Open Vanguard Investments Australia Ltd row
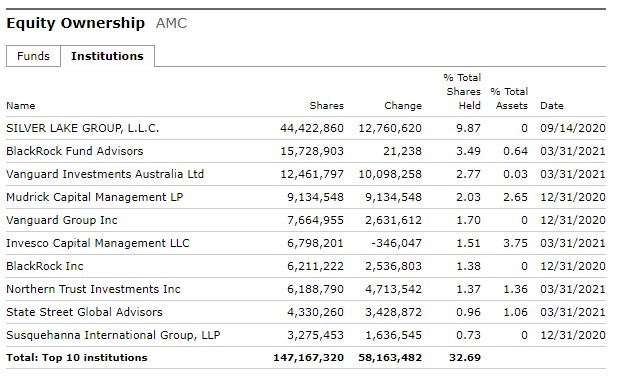This screenshot has height=378, width=635. point(306,174)
